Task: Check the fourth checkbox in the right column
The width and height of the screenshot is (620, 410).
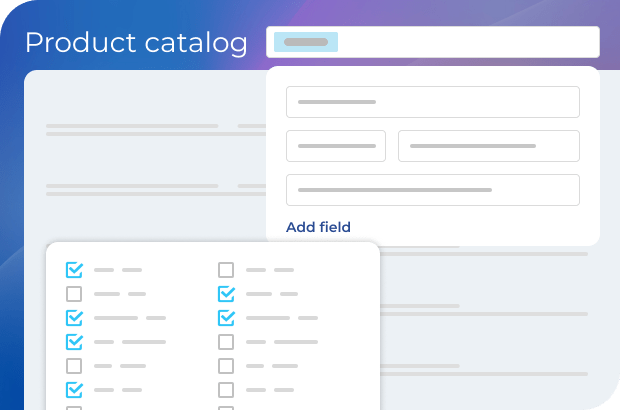Action: (226, 342)
